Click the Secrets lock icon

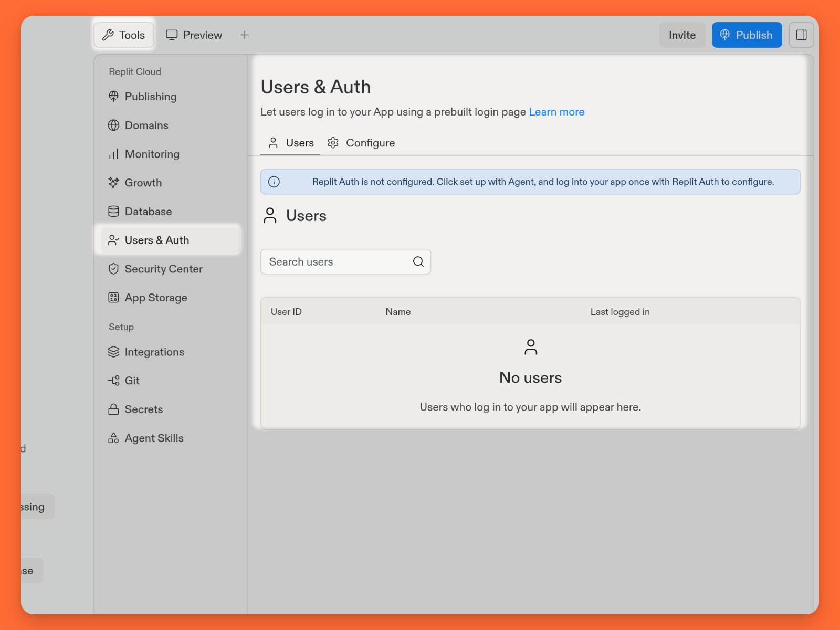pyautogui.click(x=113, y=409)
